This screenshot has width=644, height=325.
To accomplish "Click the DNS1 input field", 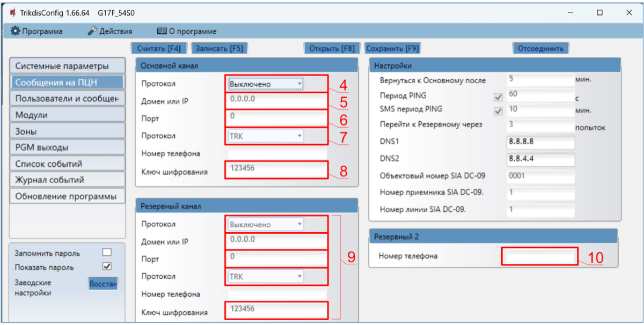I will [x=540, y=143].
